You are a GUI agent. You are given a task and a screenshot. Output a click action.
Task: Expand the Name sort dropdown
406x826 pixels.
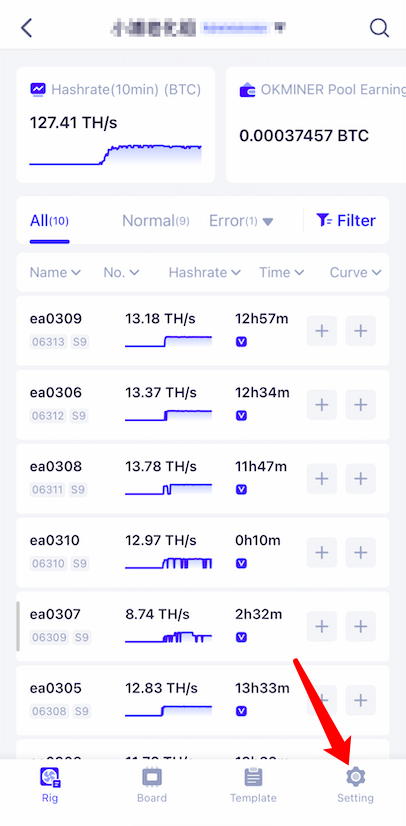point(55,272)
